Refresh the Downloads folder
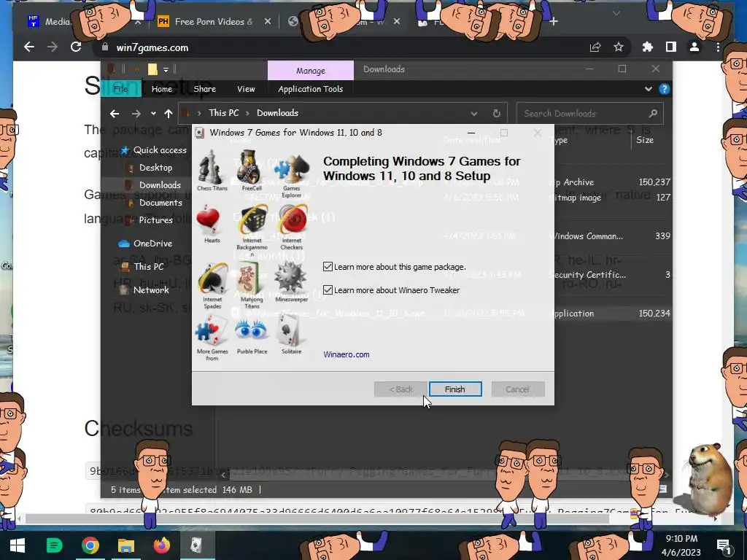 pos(496,113)
